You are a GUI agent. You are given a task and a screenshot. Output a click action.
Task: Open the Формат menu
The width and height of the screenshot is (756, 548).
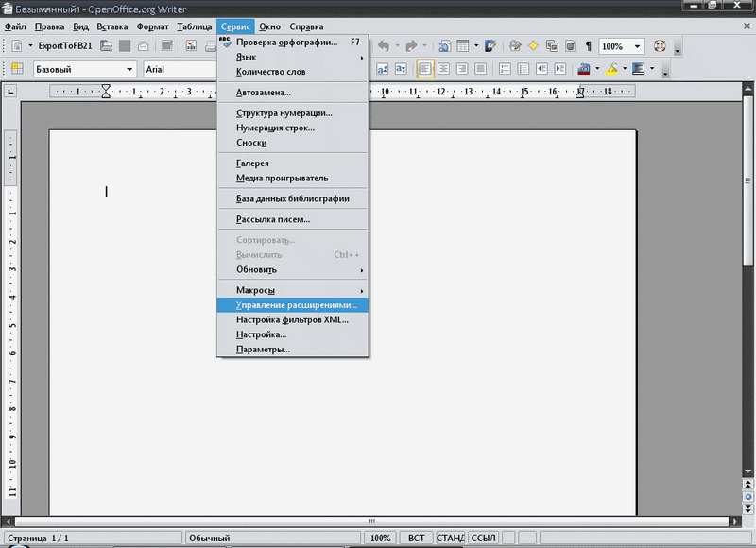tap(152, 26)
